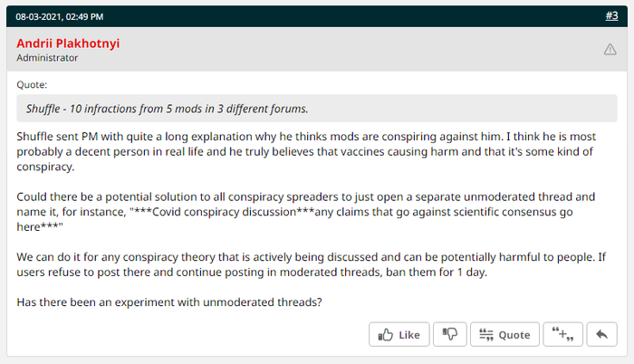Screen dimensions: 634x364
Task: Click the quotation-lines icon beside Quote
Action: (x=486, y=334)
